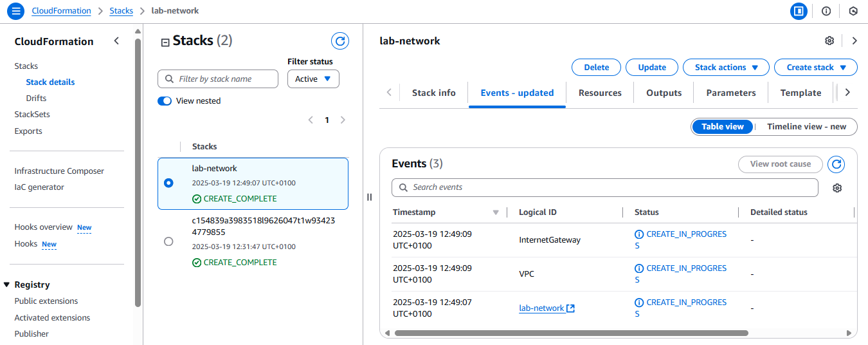The height and width of the screenshot is (345, 868).
Task: Open the lab-network link in Events
Action: (x=541, y=308)
